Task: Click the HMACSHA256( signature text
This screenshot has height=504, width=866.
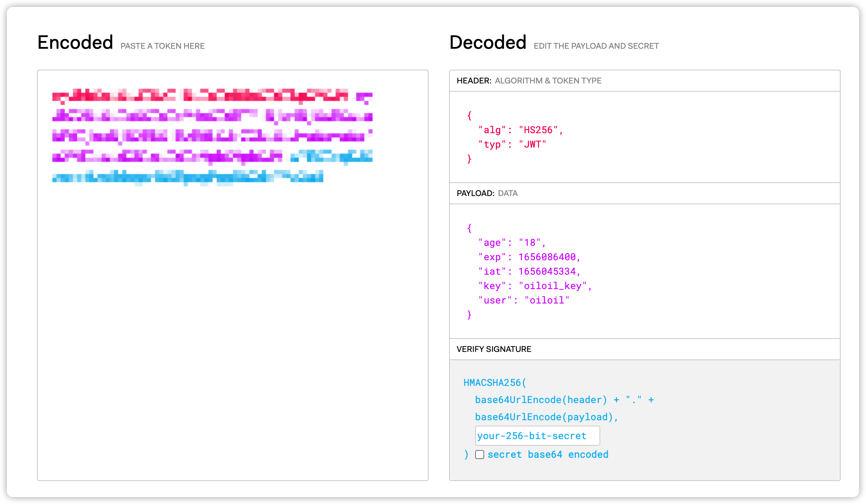Action: [x=495, y=383]
